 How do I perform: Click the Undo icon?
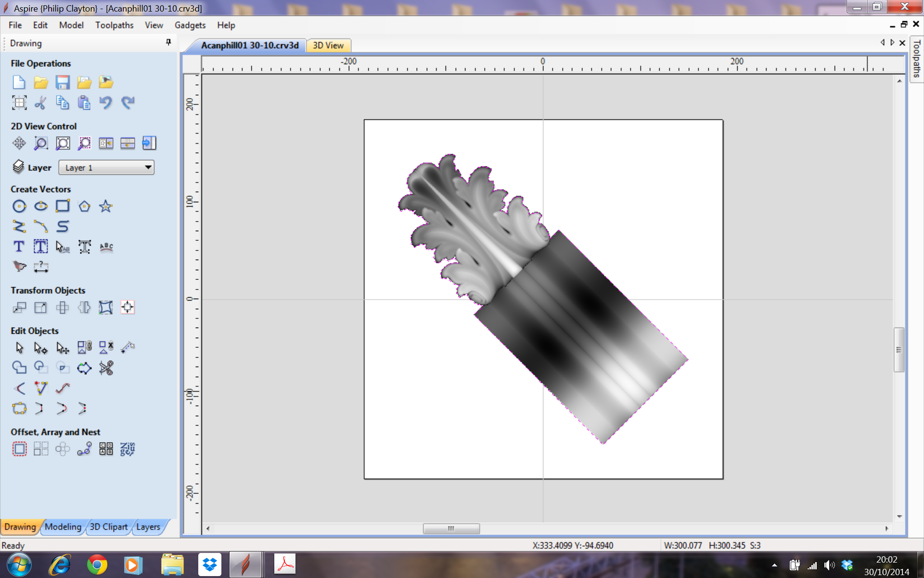(105, 103)
